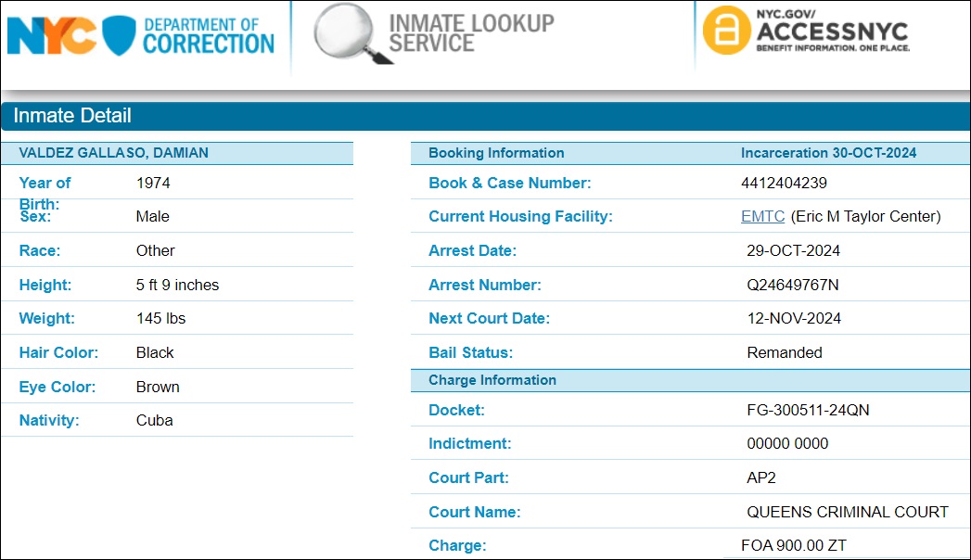Select the arrest number Q24649767N
This screenshot has height=560, width=971.
tap(794, 285)
